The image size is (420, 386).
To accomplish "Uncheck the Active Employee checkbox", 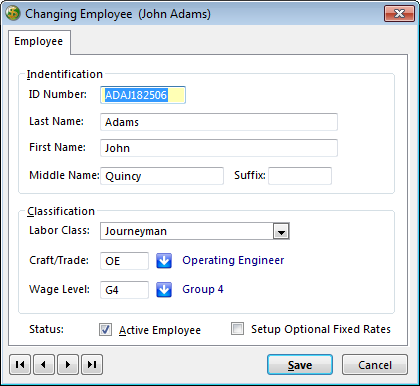I will pos(105,330).
